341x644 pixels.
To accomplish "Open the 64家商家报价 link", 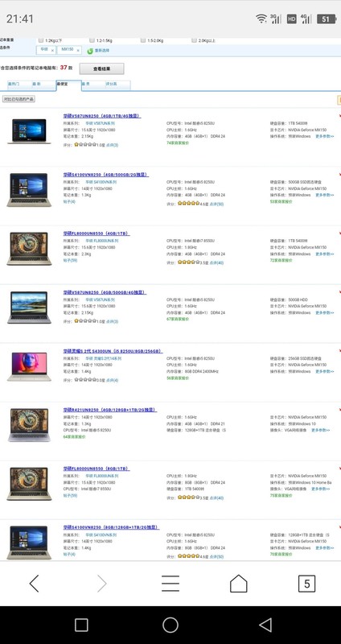I will click(74, 436).
